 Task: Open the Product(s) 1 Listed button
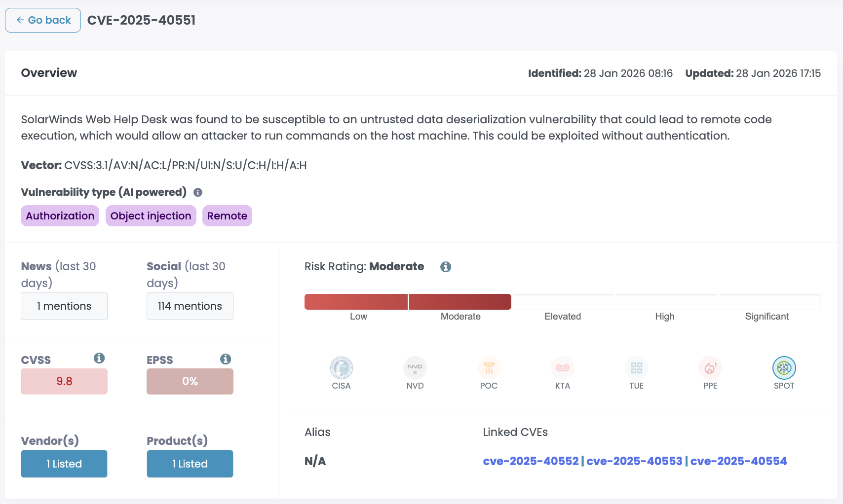pos(190,464)
